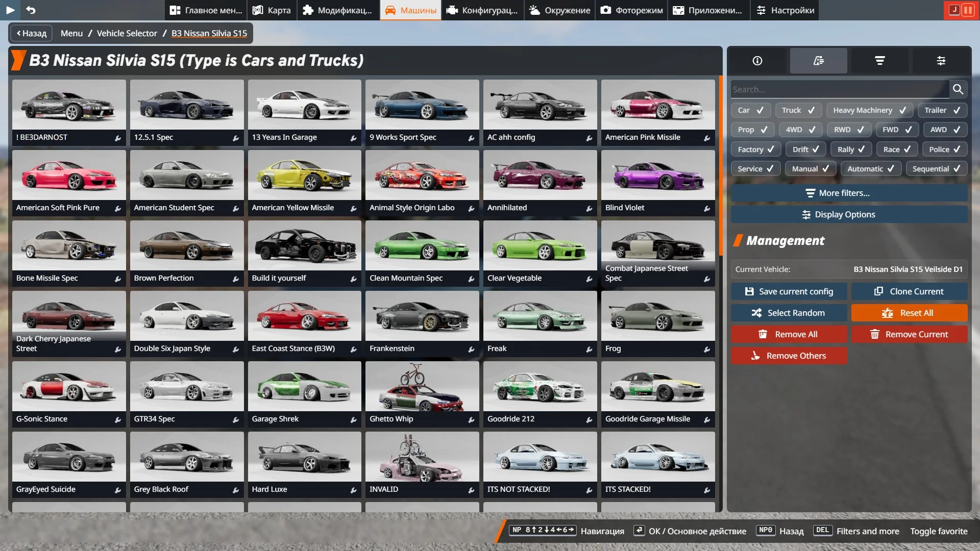Click the play arrow icon in top bar
The width and height of the screenshot is (980, 551).
tap(10, 10)
